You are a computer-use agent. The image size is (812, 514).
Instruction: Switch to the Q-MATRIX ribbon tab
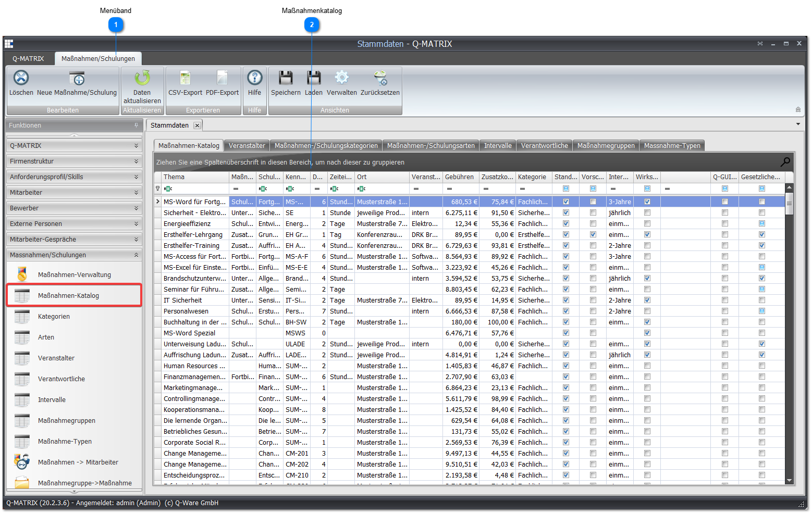point(28,58)
